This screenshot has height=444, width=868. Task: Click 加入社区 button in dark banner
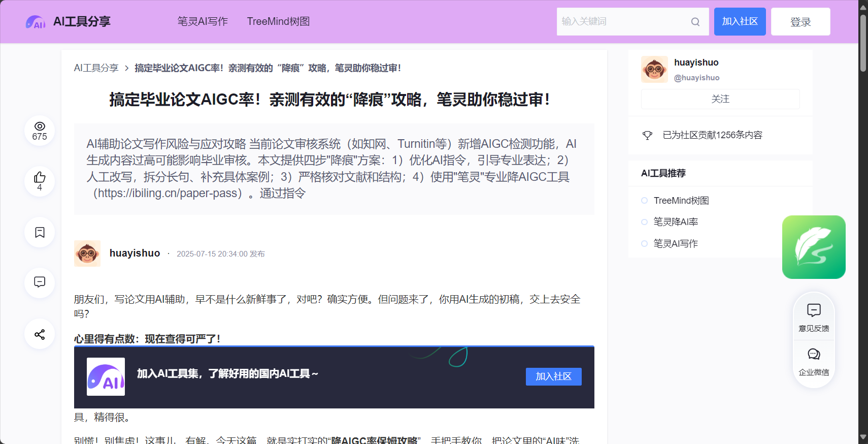553,376
